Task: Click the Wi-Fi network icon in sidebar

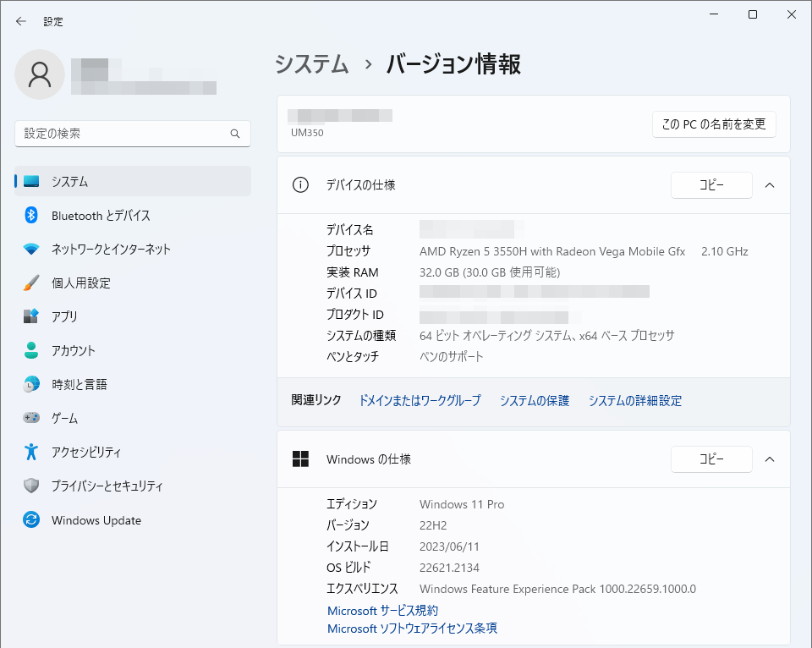Action: pos(31,250)
